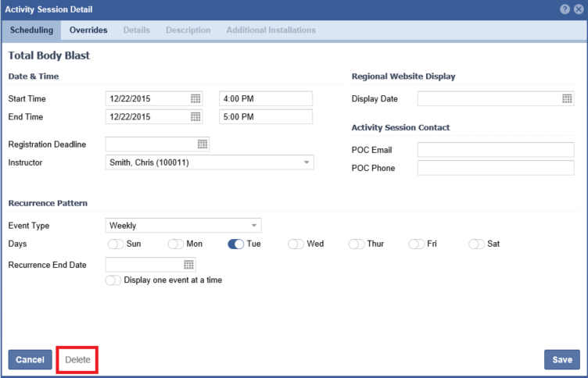
Task: Select the Scheduling tab
Action: click(x=31, y=30)
